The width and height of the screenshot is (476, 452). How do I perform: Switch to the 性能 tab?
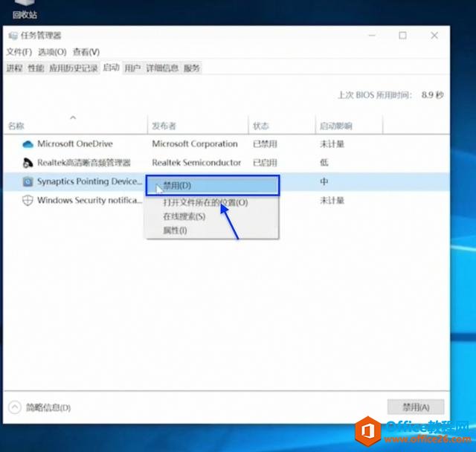coord(36,68)
